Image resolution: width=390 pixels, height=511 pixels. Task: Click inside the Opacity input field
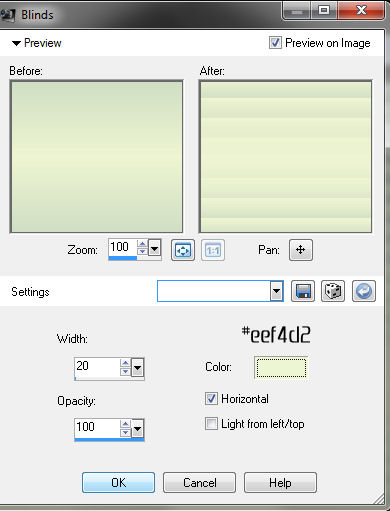97,427
